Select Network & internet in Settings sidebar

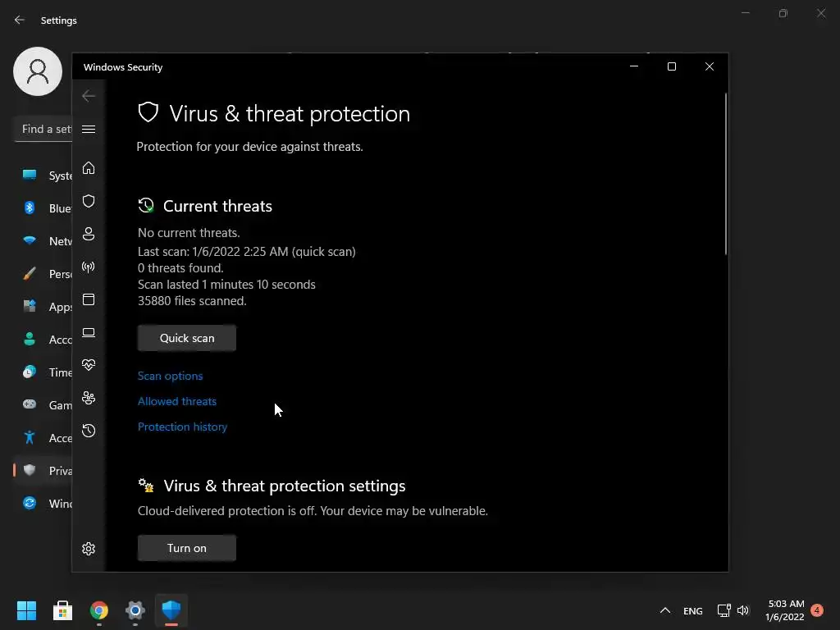coord(43,241)
